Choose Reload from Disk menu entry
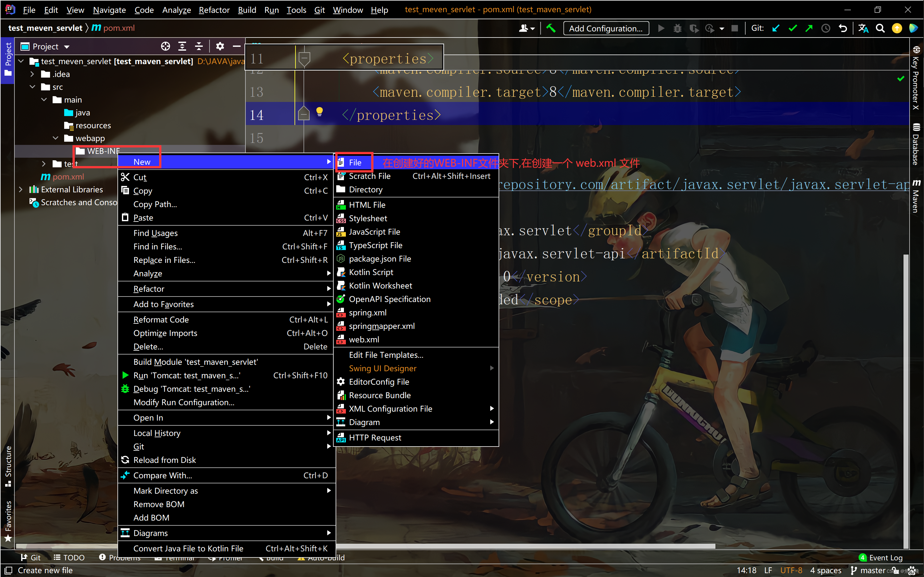This screenshot has height=577, width=924. tap(164, 460)
